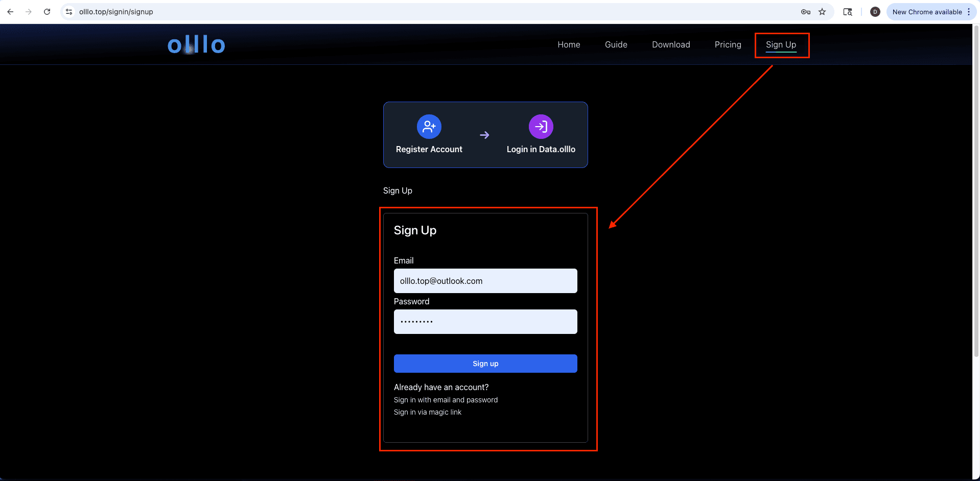Click the Login in Data.olllo arrow icon
The height and width of the screenshot is (481, 980).
pos(541,126)
